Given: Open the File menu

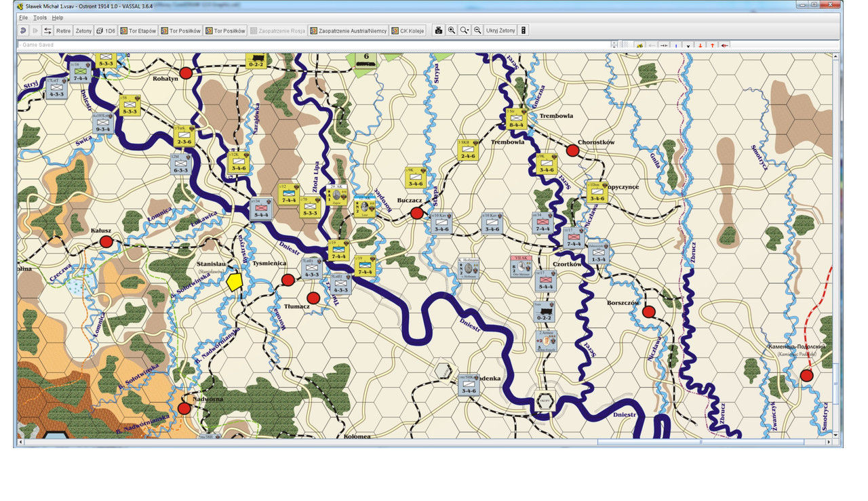Looking at the screenshot, I should (x=23, y=18).
